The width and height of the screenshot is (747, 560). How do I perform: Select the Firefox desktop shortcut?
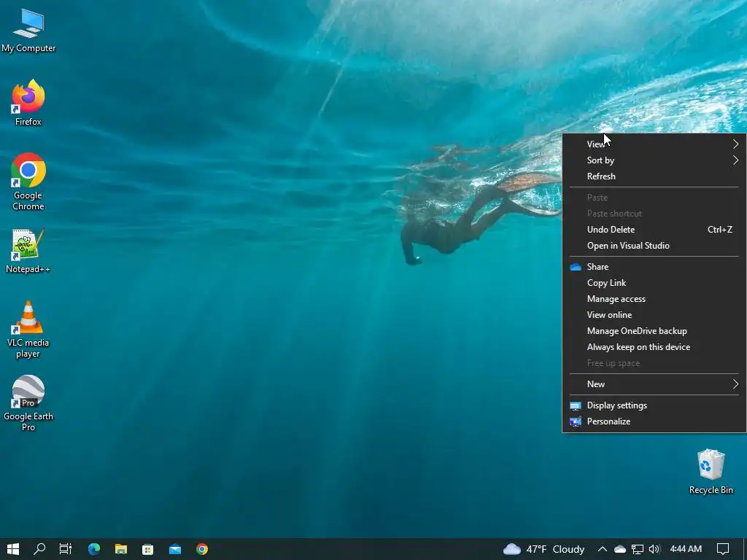(28, 102)
